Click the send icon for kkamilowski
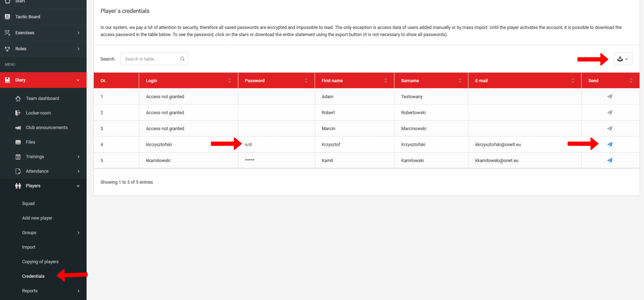Image resolution: width=644 pixels, height=300 pixels. (610, 161)
